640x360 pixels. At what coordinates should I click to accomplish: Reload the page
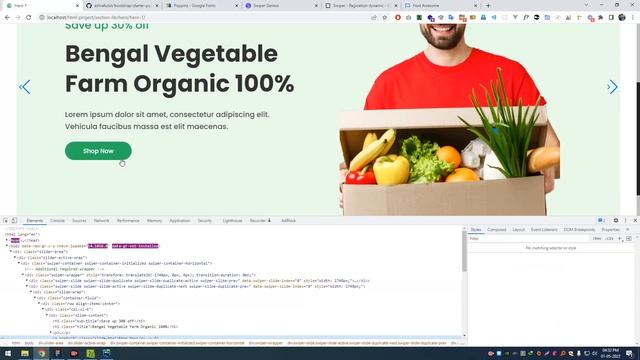pos(29,18)
